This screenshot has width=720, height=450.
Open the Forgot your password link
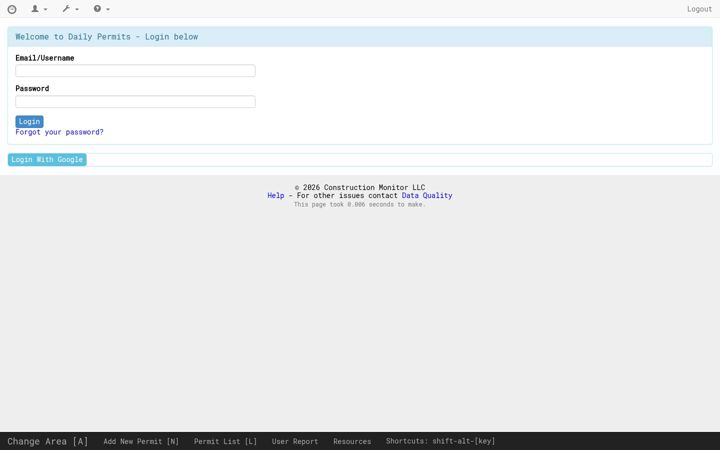click(59, 132)
